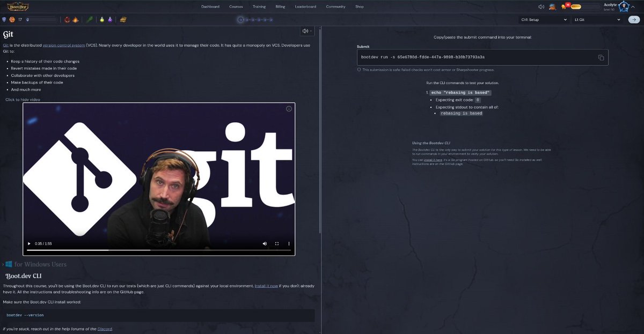Click the shield armor icon

(x=4, y=20)
